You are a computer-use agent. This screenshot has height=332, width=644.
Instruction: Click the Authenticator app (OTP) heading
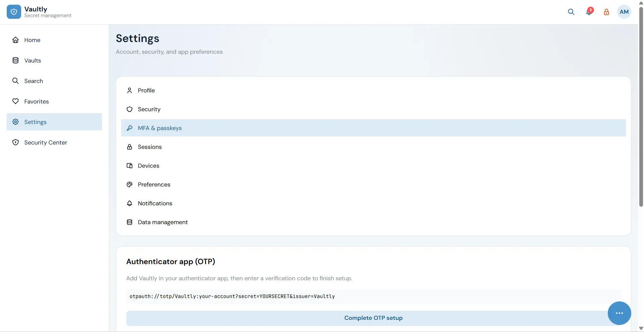tap(170, 261)
